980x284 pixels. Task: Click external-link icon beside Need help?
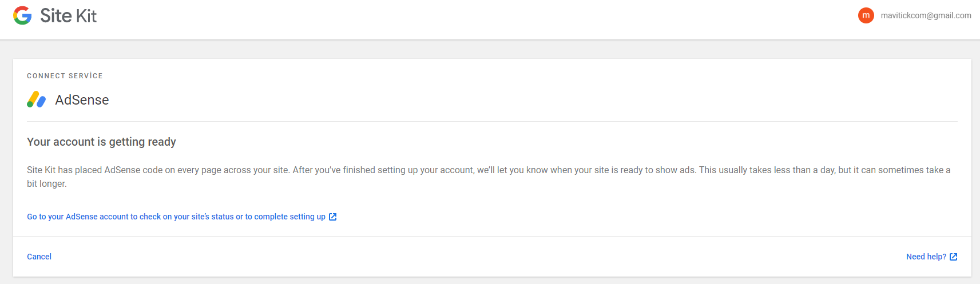pyautogui.click(x=953, y=257)
